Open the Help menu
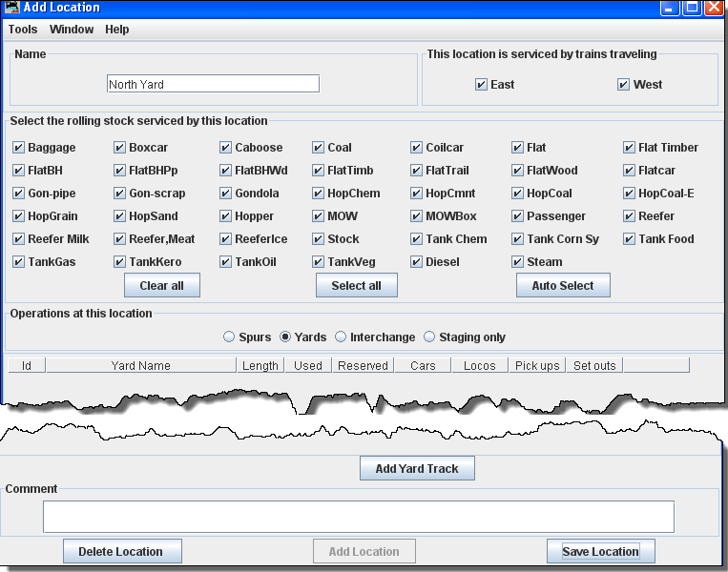Viewport: 728px width, 572px height. (117, 30)
